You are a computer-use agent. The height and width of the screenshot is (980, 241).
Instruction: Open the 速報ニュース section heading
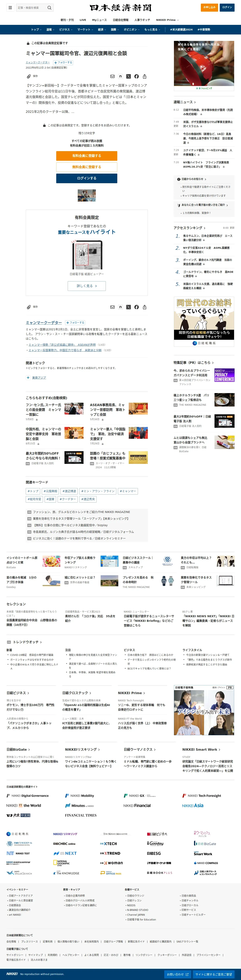pos(185,102)
